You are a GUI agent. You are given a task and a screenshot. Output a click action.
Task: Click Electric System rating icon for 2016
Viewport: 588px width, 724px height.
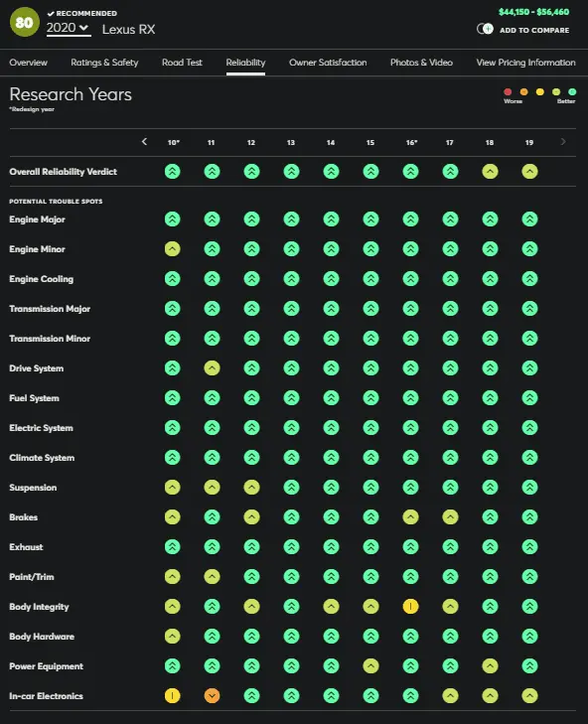(x=410, y=428)
